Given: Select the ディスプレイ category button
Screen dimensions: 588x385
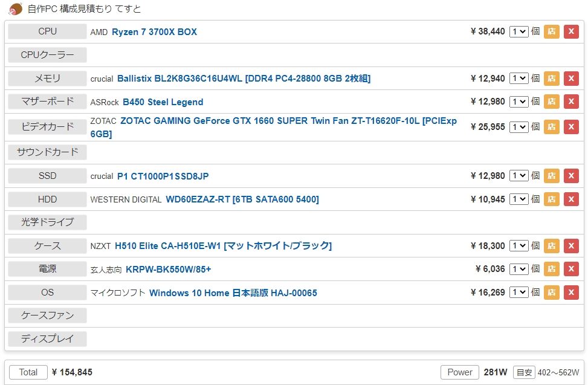Looking at the screenshot, I should point(47,339).
